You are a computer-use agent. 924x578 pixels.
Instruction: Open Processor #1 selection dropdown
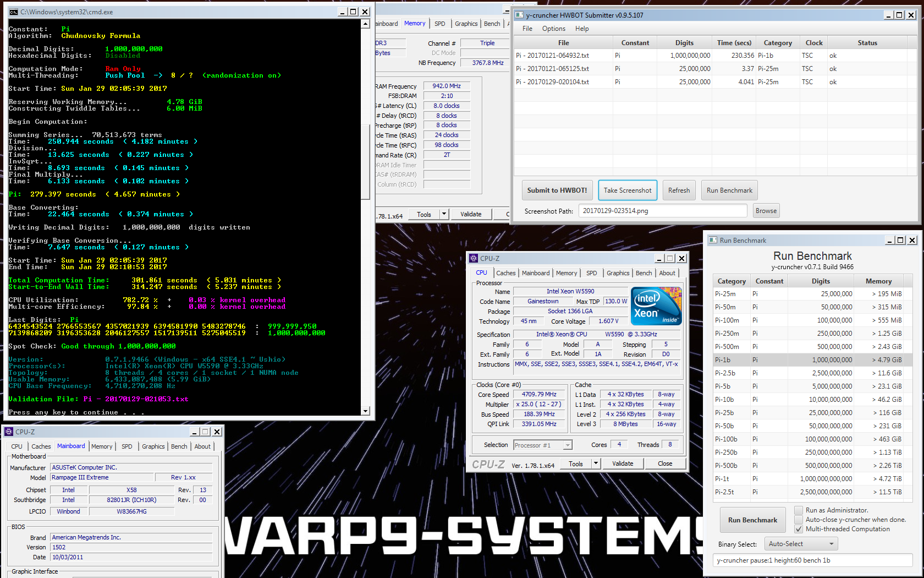[x=543, y=445]
